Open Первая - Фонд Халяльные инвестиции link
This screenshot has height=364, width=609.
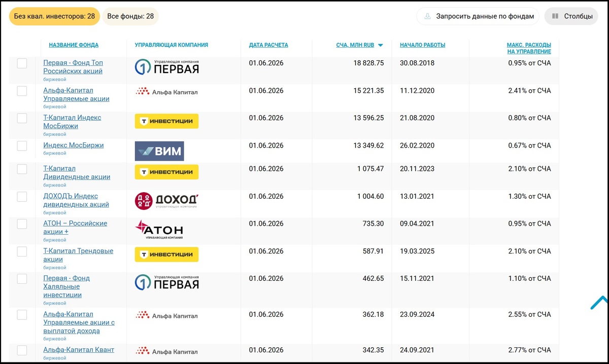(x=66, y=286)
